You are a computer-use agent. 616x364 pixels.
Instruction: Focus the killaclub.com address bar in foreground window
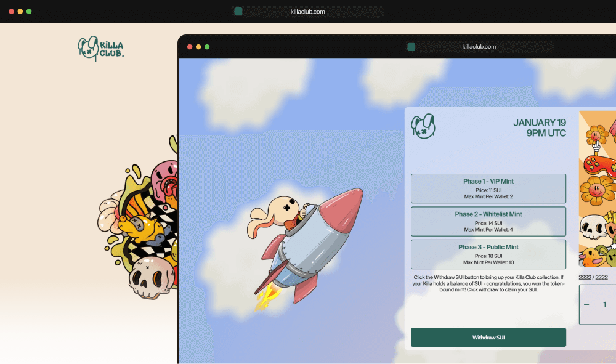point(479,47)
